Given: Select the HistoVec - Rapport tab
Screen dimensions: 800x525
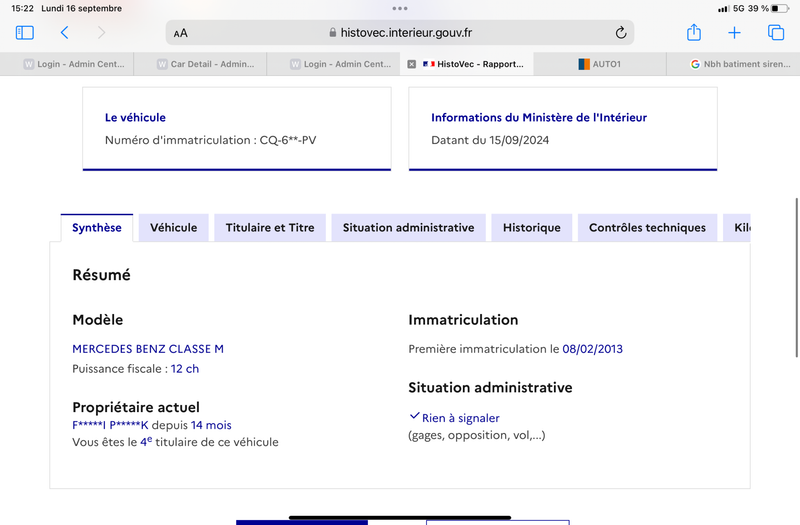Looking at the screenshot, I should (466, 64).
